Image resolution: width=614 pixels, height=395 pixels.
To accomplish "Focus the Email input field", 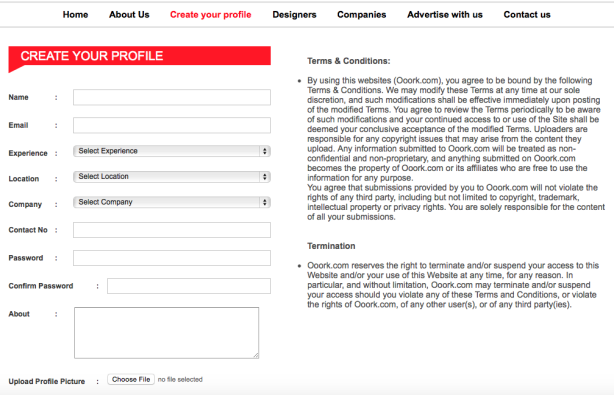I will pyautogui.click(x=172, y=125).
